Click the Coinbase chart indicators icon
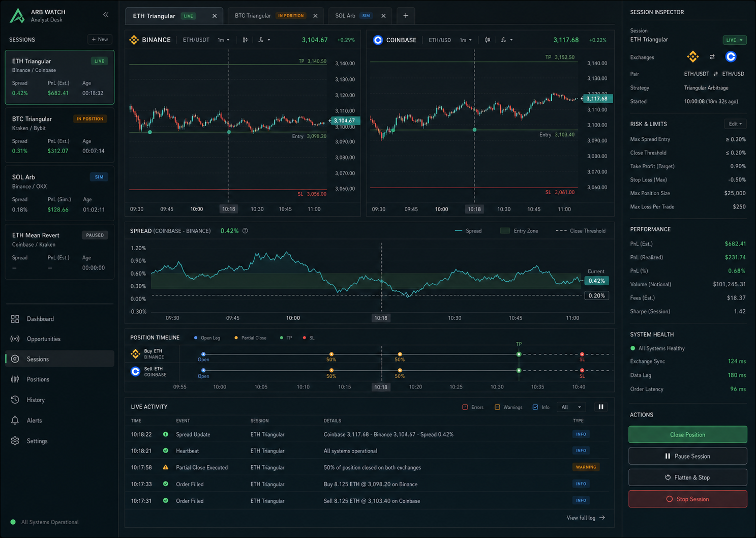Image resolution: width=756 pixels, height=538 pixels. 506,40
